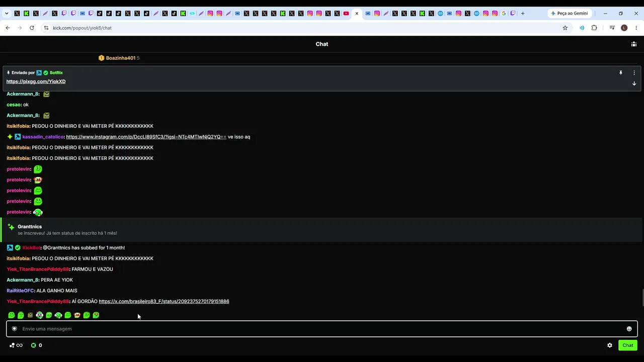Viewport: 644px width, 362px height.
Task: Click the last heart-eyes emote in quick bar
Action: tap(96, 315)
